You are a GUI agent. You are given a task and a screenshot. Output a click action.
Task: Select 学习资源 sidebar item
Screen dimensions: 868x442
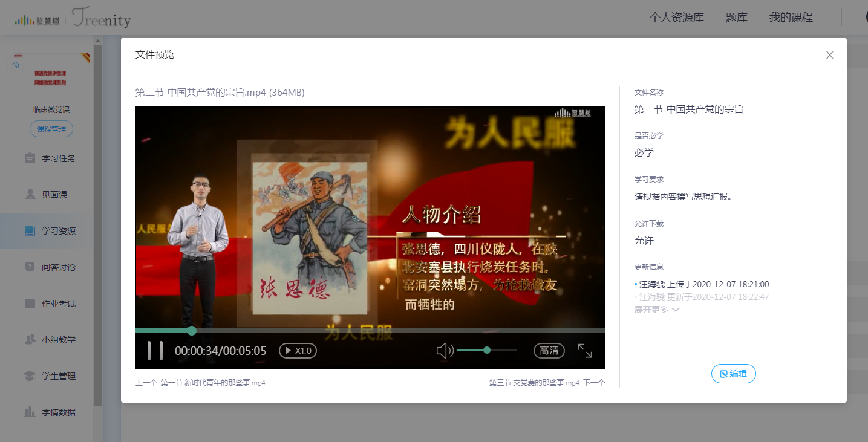tap(47, 231)
